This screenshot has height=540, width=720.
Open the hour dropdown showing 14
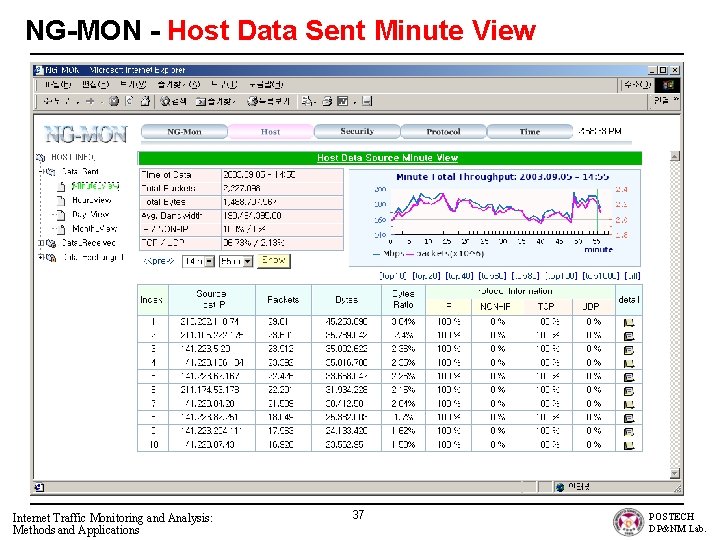(209, 261)
